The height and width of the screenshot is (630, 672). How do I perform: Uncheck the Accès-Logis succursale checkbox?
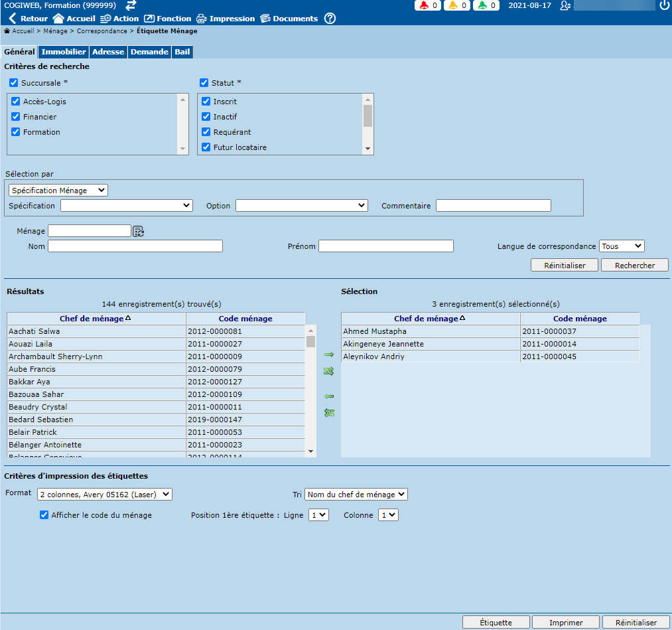click(x=15, y=102)
